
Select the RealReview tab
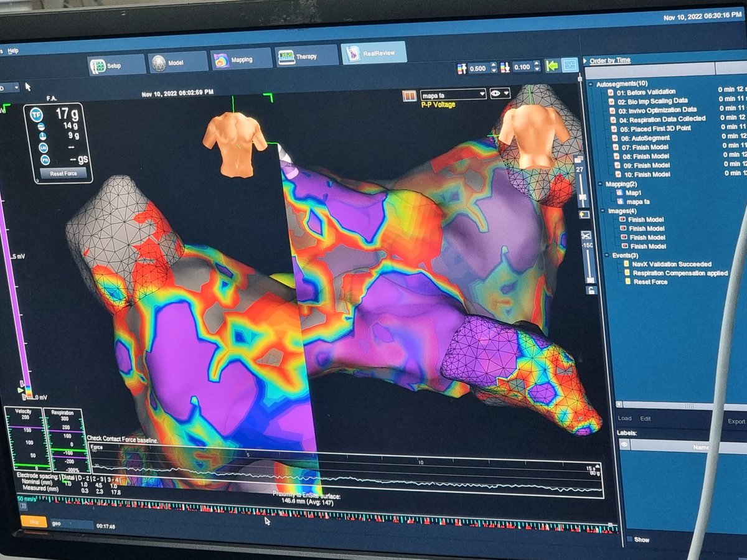click(374, 53)
